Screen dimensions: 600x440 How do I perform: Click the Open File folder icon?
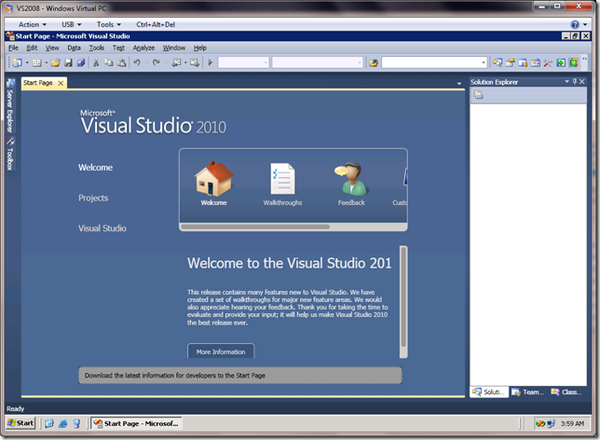(x=55, y=62)
